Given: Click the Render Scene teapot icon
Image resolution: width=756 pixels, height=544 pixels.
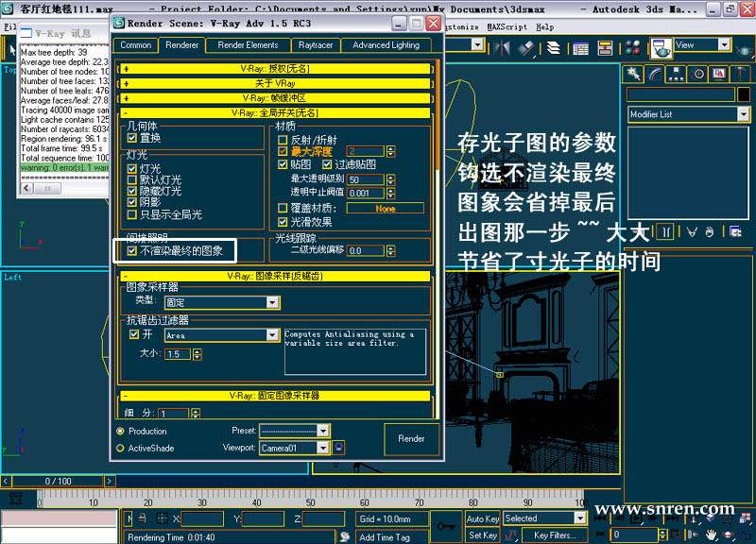Looking at the screenshot, I should pyautogui.click(x=661, y=48).
